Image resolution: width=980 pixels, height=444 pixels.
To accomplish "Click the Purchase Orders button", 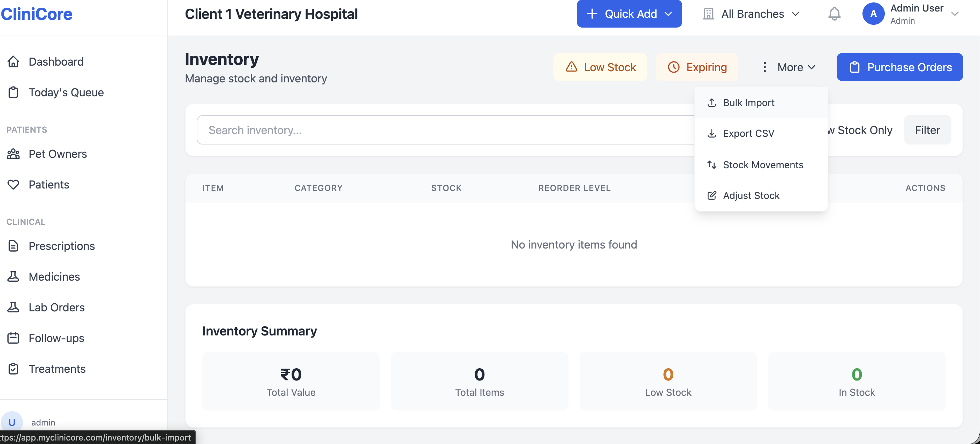I will pyautogui.click(x=899, y=67).
